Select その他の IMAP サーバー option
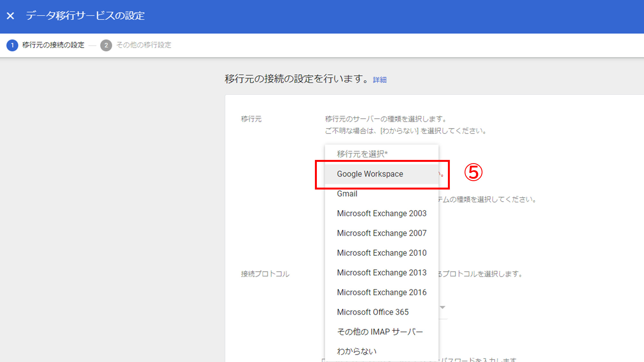The image size is (644, 362). point(382,332)
